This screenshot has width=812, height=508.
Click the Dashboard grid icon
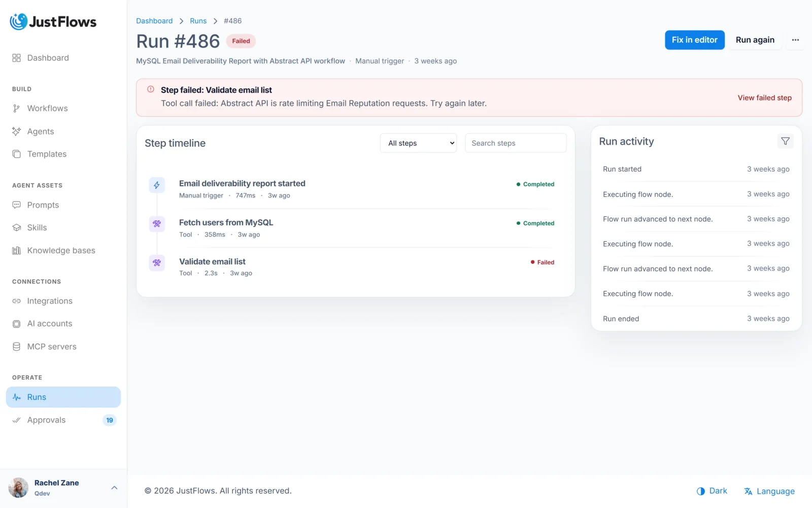pos(17,58)
